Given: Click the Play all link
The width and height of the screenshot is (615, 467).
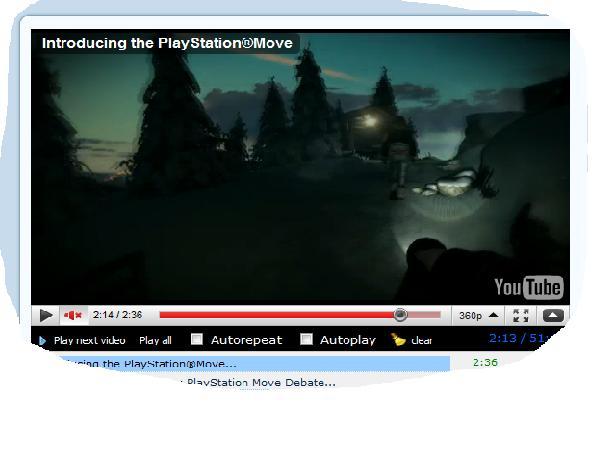Looking at the screenshot, I should pyautogui.click(x=155, y=341).
